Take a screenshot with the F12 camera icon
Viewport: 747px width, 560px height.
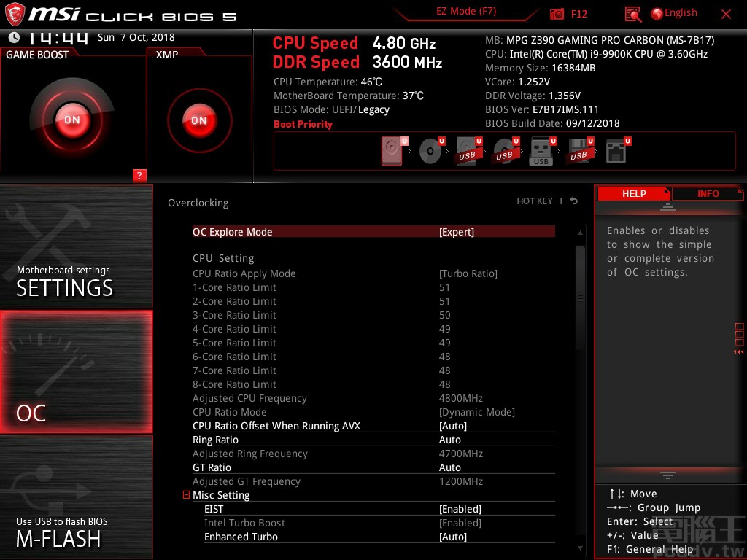[557, 15]
